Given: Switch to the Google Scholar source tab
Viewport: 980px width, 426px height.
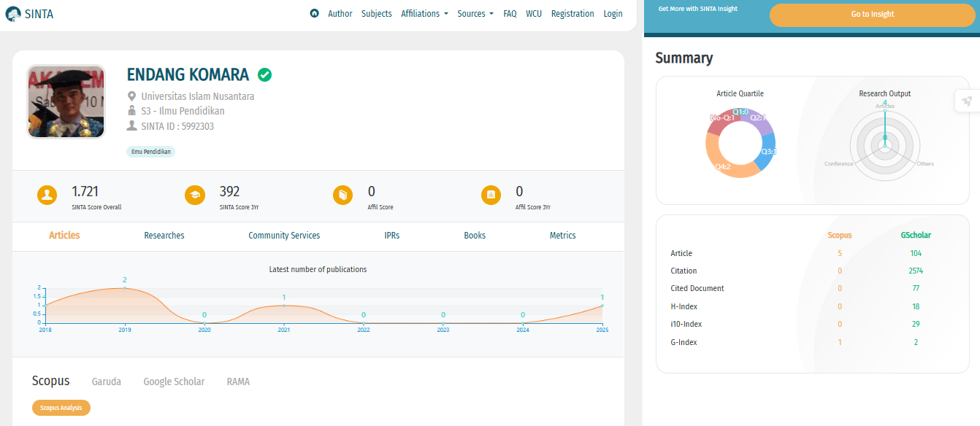Looking at the screenshot, I should (x=174, y=382).
